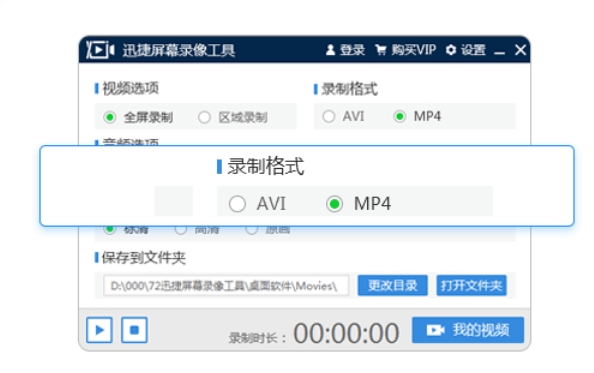Open 设置 settings with the gear icon
594x373 pixels.
466,50
